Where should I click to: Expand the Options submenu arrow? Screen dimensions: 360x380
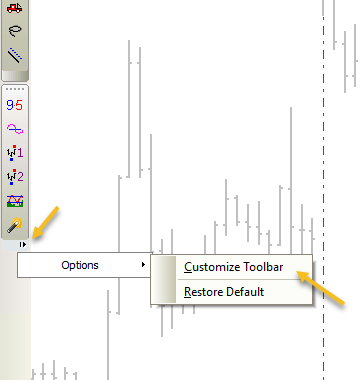tap(143, 265)
